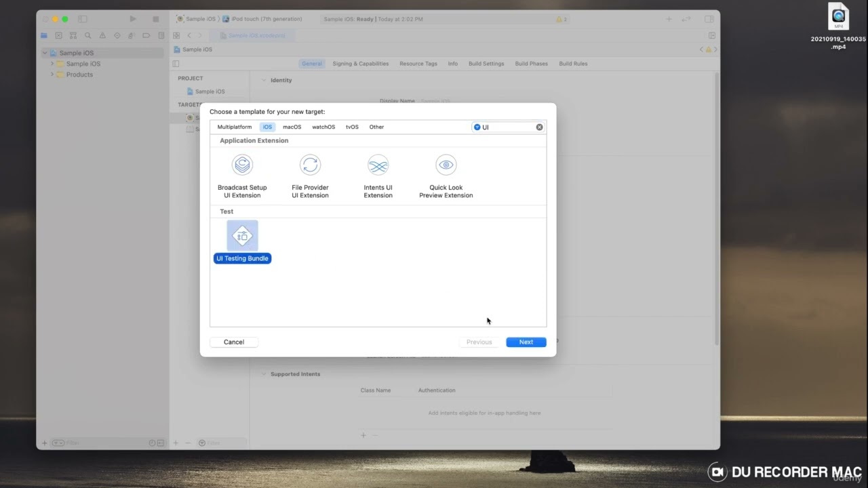The image size is (868, 488).
Task: Select the Broadcast Setup UI Extension template
Action: pos(242,177)
